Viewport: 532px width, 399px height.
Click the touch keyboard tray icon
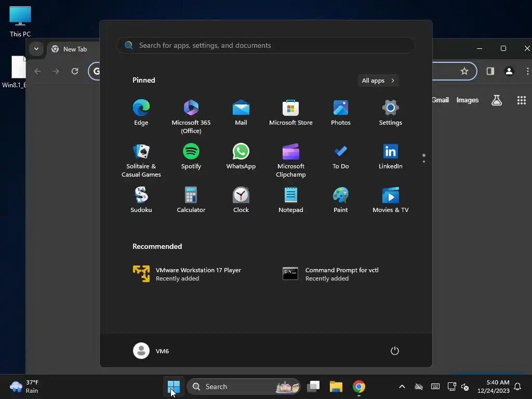pos(435,387)
